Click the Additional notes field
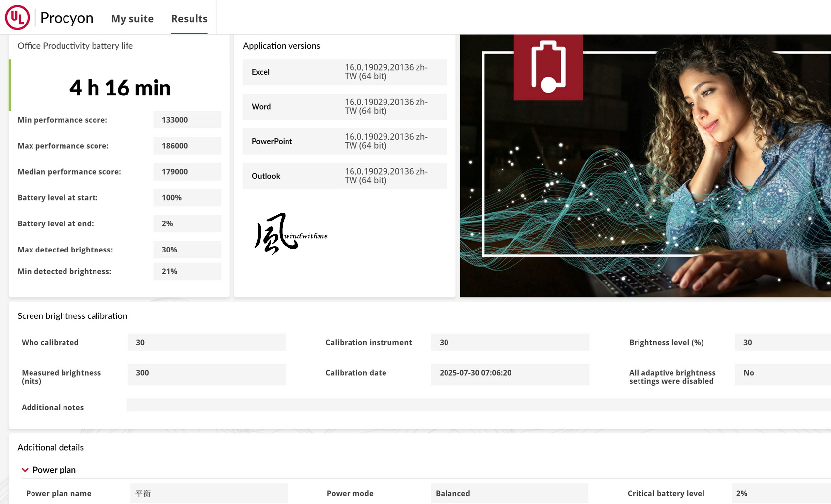 point(479,405)
